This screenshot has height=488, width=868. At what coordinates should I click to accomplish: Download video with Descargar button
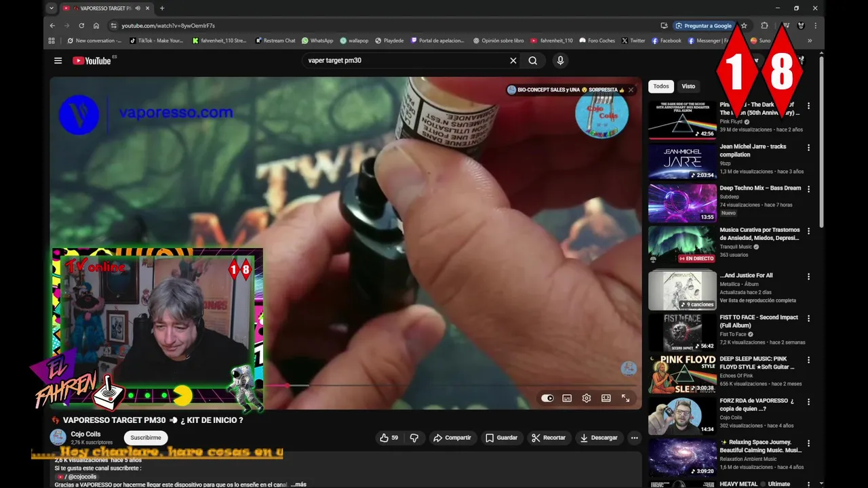click(x=599, y=438)
